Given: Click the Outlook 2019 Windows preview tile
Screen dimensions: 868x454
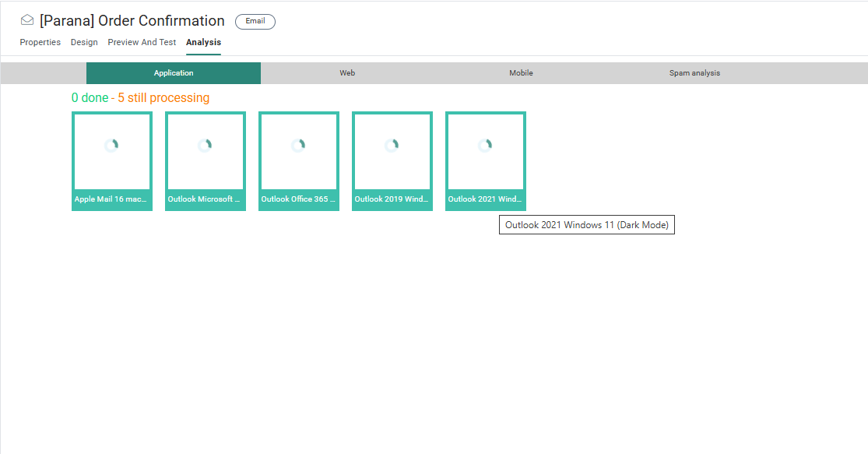Looking at the screenshot, I should (x=392, y=160).
